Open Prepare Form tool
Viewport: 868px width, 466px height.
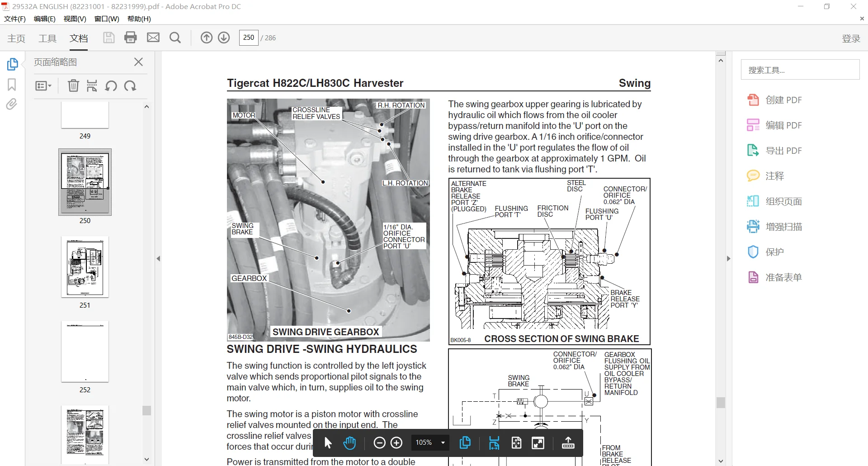[774, 277]
